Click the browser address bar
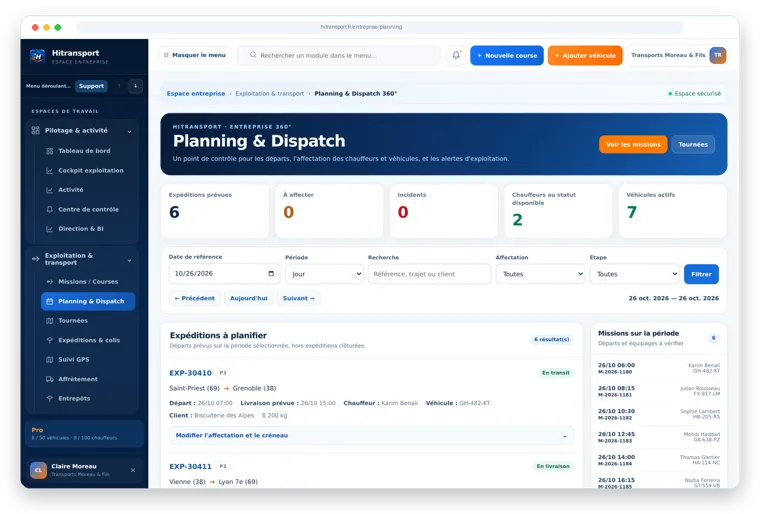This screenshot has width=760, height=514. tap(380, 27)
